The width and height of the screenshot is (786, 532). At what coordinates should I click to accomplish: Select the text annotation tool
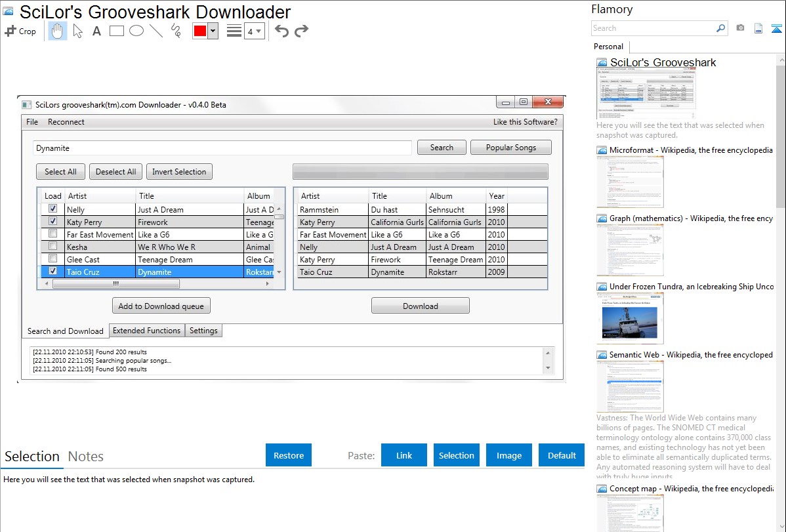(x=96, y=31)
